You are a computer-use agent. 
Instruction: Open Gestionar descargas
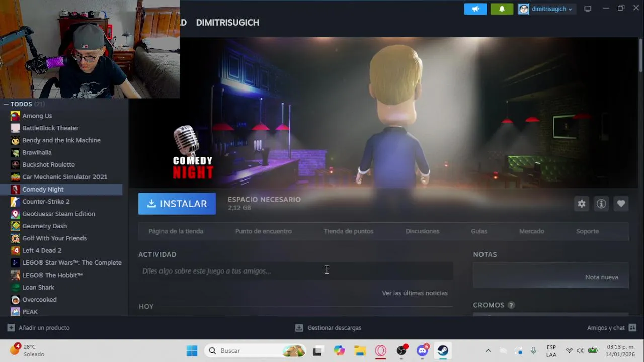click(x=328, y=328)
